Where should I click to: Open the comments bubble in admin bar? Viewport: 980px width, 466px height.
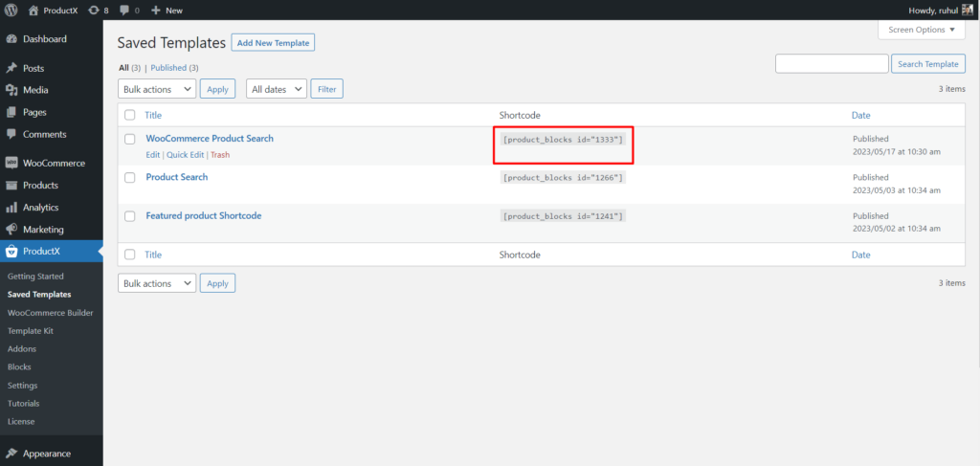[124, 10]
